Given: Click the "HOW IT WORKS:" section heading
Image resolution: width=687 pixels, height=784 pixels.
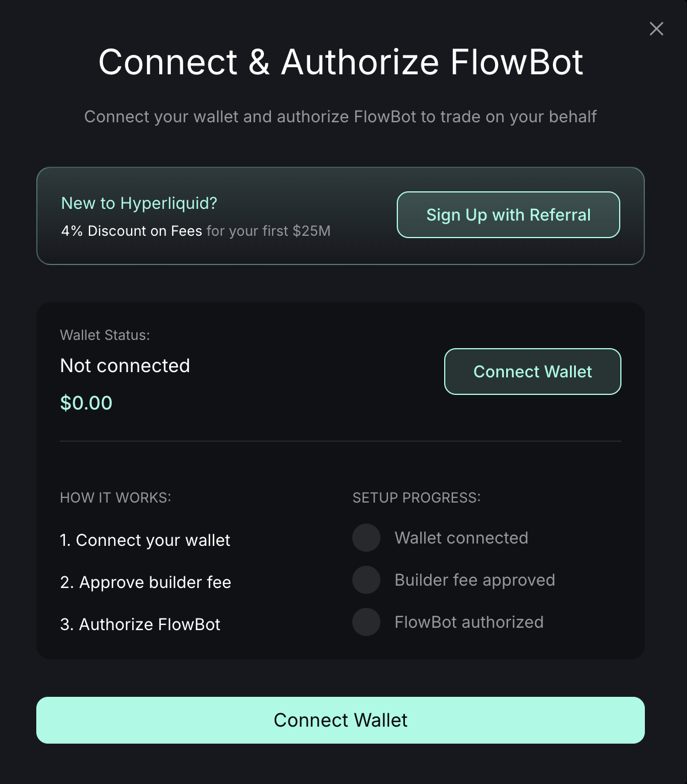Looking at the screenshot, I should pyautogui.click(x=115, y=498).
